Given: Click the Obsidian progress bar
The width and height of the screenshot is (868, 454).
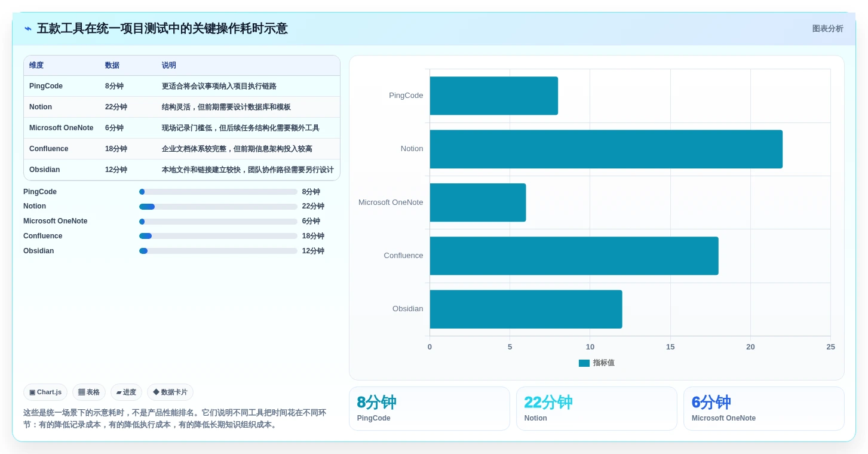Looking at the screenshot, I should [218, 251].
